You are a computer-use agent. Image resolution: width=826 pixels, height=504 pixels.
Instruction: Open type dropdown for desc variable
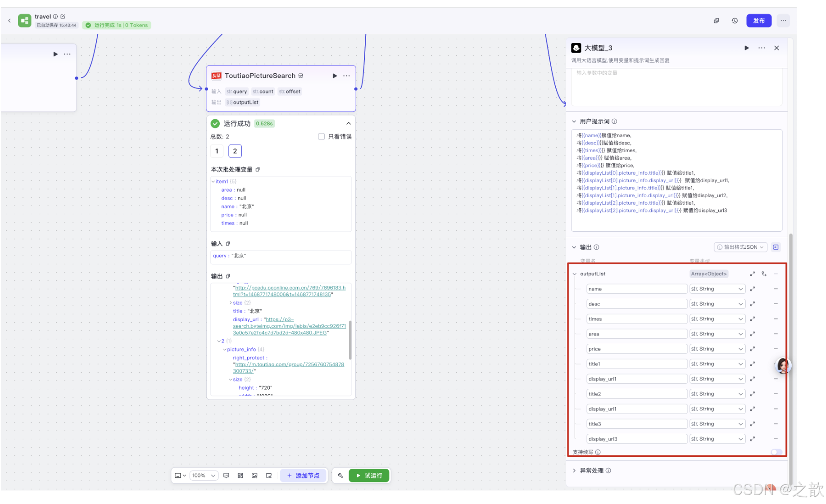pos(717,304)
